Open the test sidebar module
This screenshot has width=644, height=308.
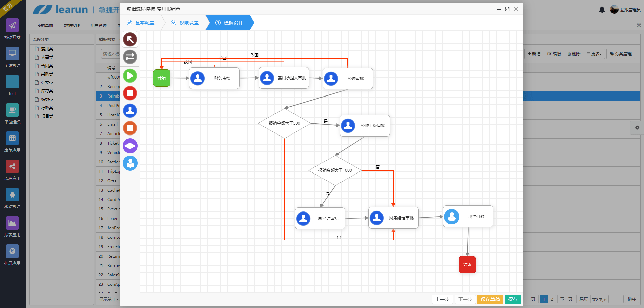tap(12, 86)
